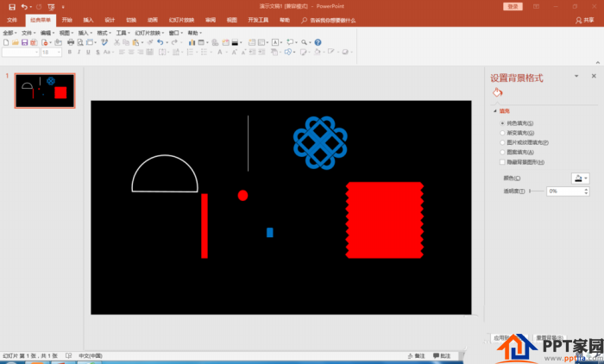The image size is (604, 364).
Task: Open the 工具 classic menu dropdown
Action: point(123,33)
